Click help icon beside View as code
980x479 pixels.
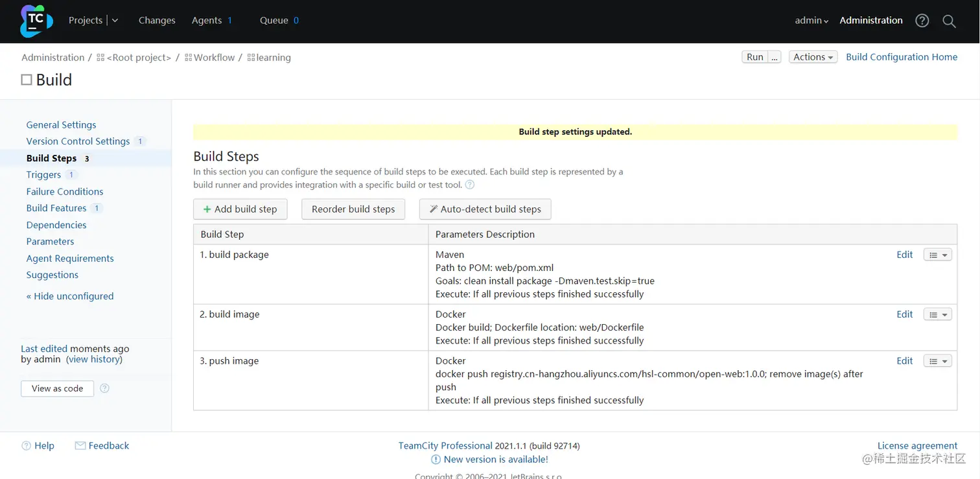104,388
